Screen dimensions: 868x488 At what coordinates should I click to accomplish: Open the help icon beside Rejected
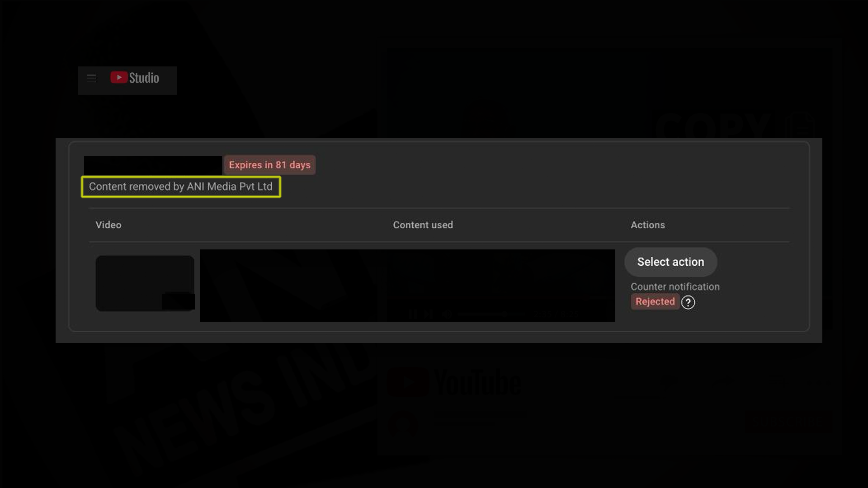click(x=688, y=302)
